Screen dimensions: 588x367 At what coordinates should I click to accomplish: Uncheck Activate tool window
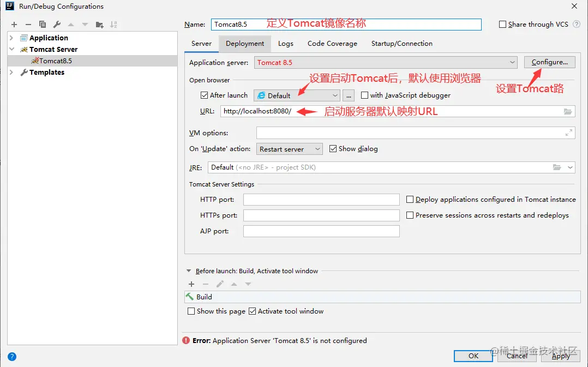pyautogui.click(x=253, y=311)
